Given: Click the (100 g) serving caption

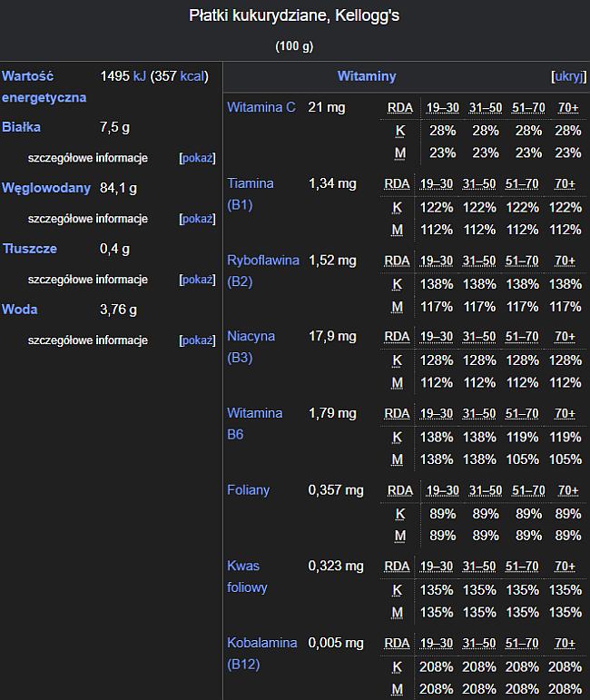Looking at the screenshot, I should tap(294, 46).
